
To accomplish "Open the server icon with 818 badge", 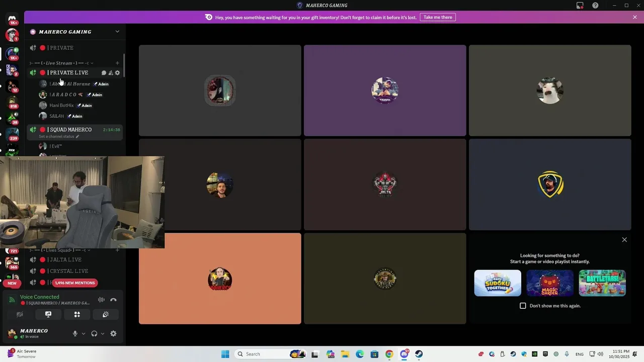I will 12,102.
